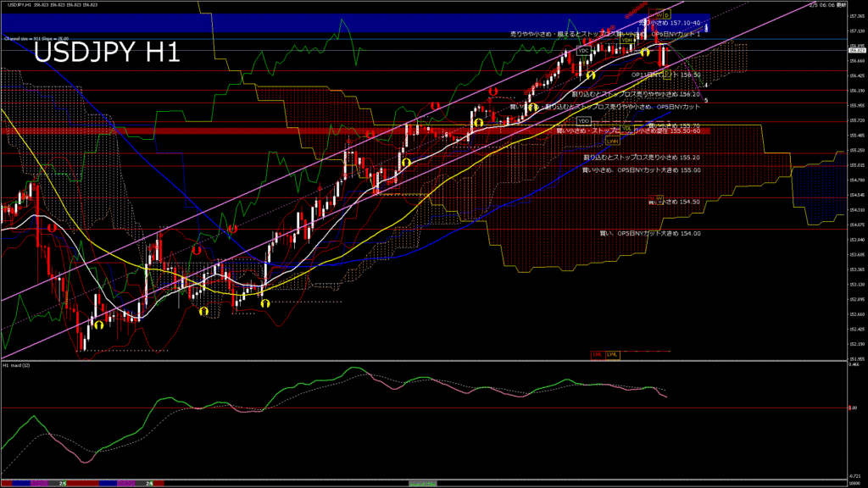868x488 pixels.
Task: Click the H1 macd (12) indicator label
Action: (17, 365)
